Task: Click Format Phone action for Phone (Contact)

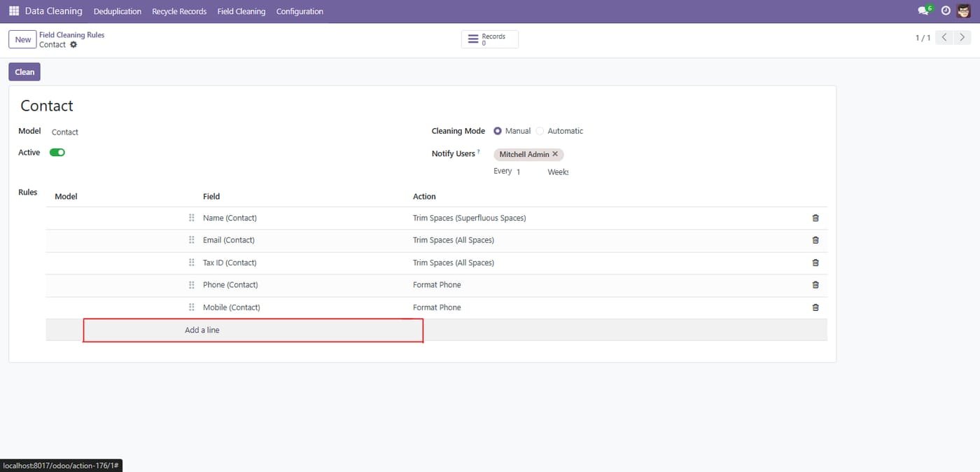Action: (437, 285)
